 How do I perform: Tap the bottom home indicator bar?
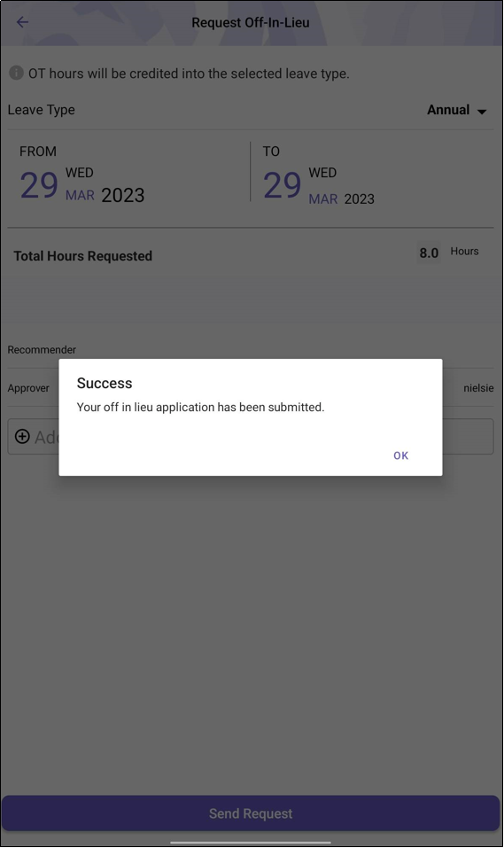click(x=251, y=842)
